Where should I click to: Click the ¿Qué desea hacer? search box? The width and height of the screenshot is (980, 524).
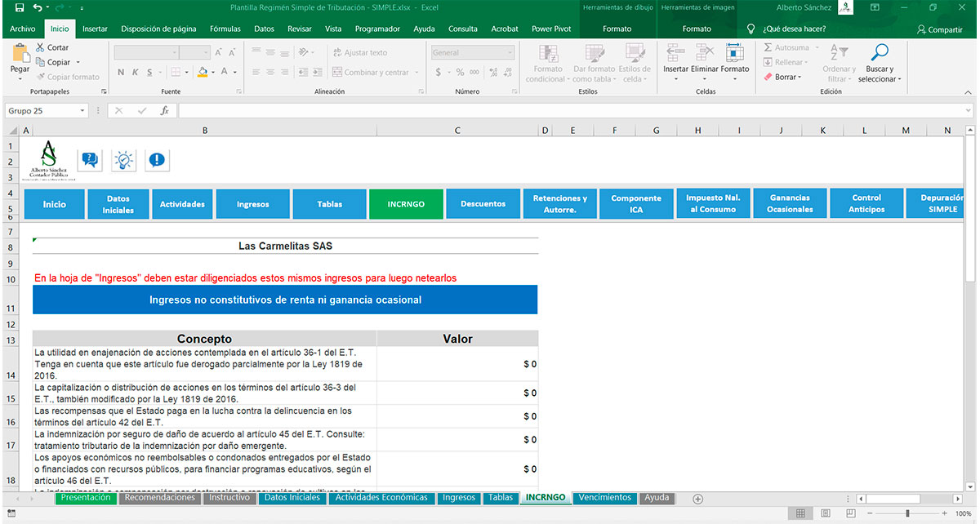(786, 29)
